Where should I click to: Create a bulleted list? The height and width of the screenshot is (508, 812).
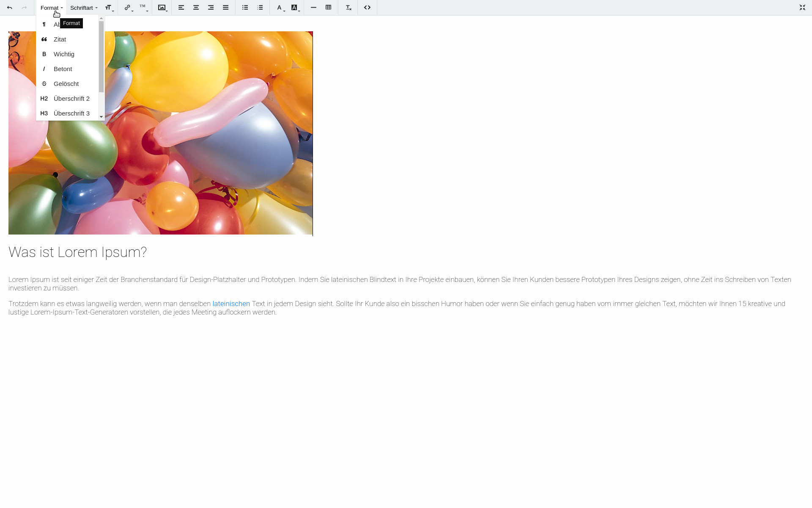tap(245, 8)
